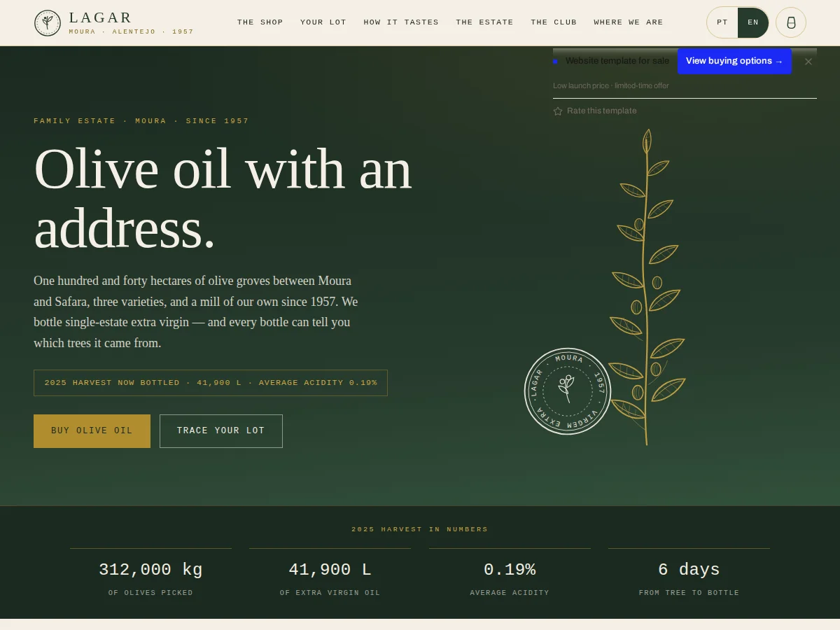Open The Club menu item

554,22
